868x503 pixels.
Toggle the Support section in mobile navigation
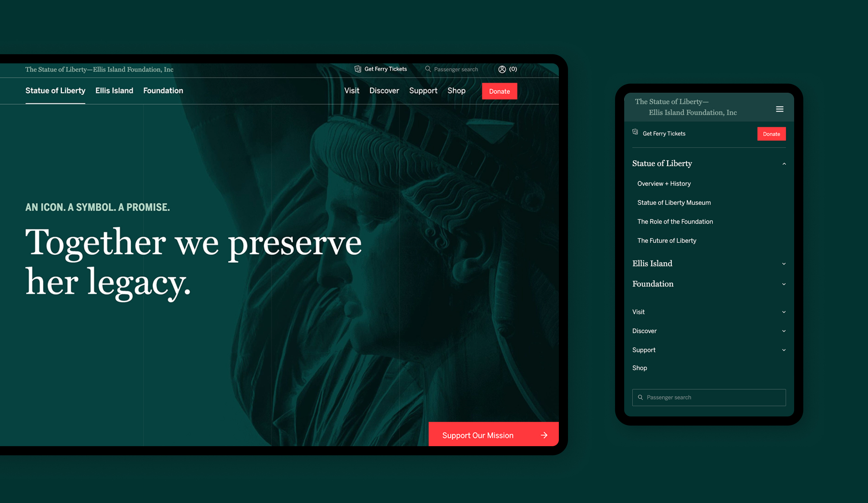(709, 350)
